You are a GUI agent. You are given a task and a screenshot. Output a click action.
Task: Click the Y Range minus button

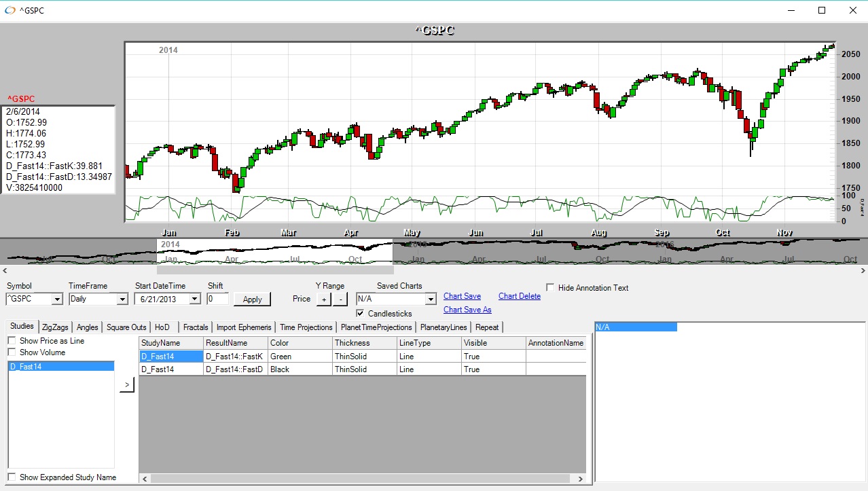340,299
